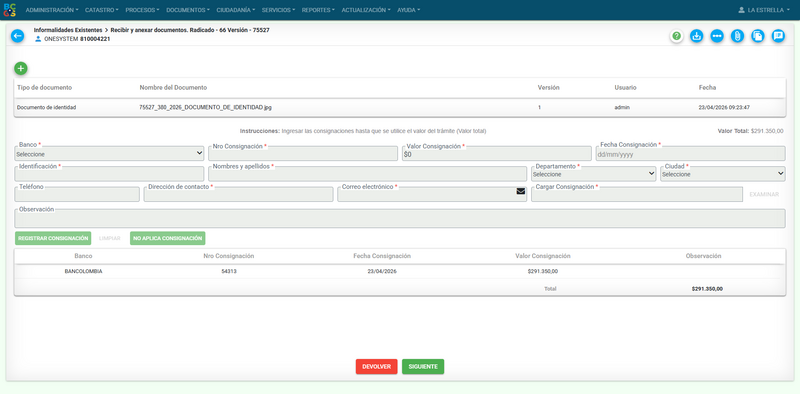Click the bold total $291.350,00

(x=707, y=289)
